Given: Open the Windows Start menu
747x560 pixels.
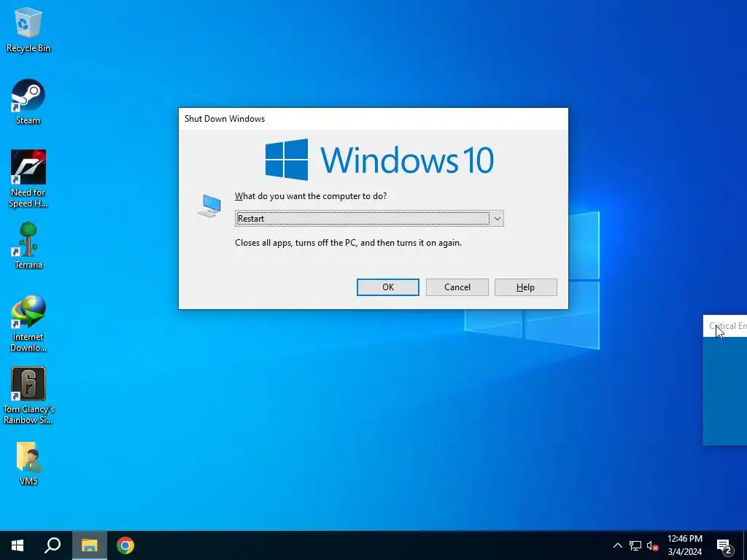Looking at the screenshot, I should (18, 545).
